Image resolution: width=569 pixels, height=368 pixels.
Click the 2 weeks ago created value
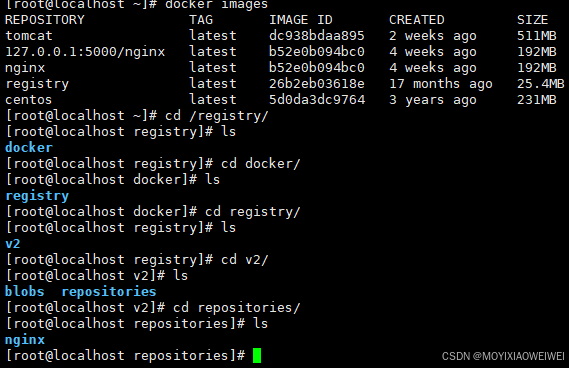click(x=433, y=36)
